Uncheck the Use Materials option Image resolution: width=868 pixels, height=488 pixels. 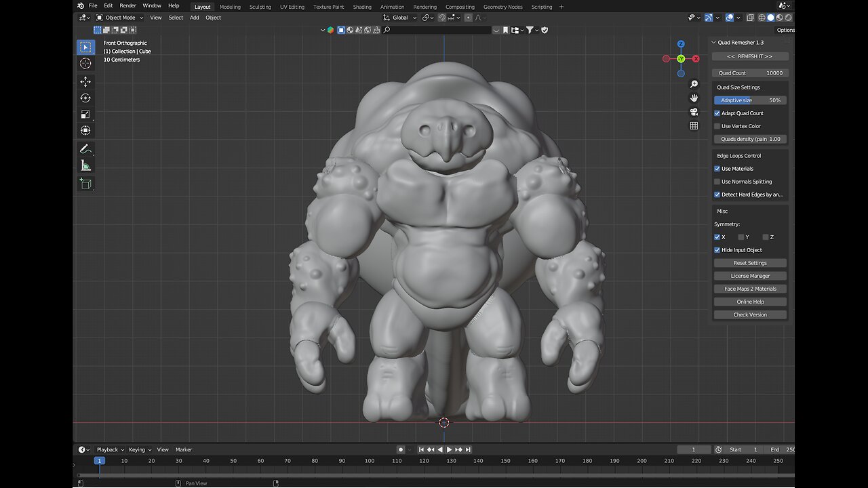717,169
